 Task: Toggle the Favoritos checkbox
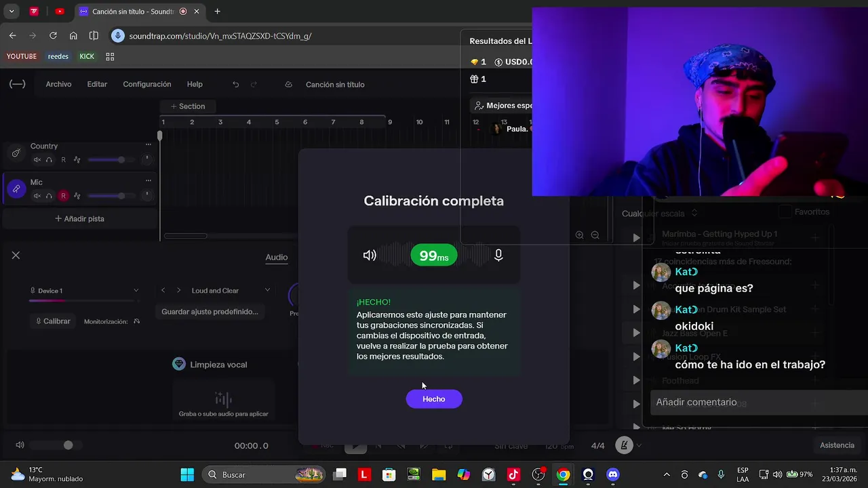785,212
